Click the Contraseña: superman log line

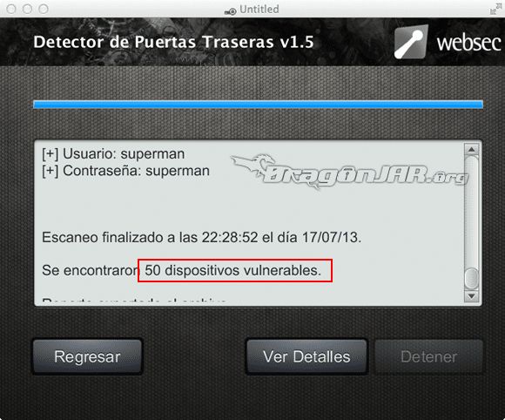125,171
